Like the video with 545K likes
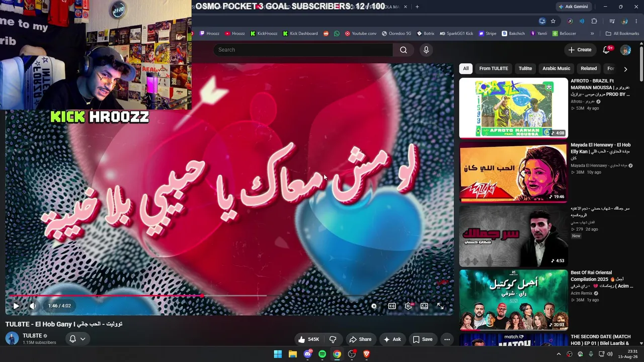644x362 pixels. (x=308, y=339)
